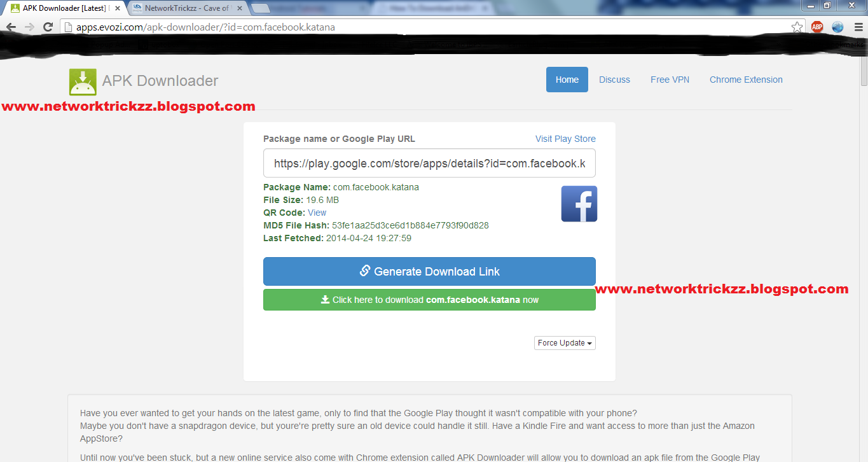The height and width of the screenshot is (462, 868).
Task: Click the APK Downloader android logo
Action: [x=83, y=82]
